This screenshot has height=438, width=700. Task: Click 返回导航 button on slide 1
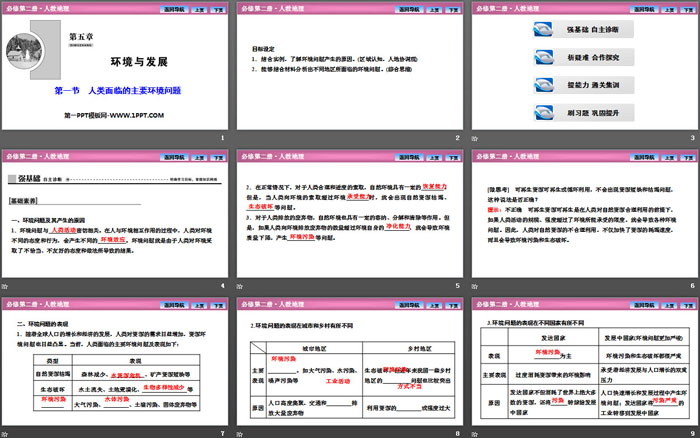173,9
